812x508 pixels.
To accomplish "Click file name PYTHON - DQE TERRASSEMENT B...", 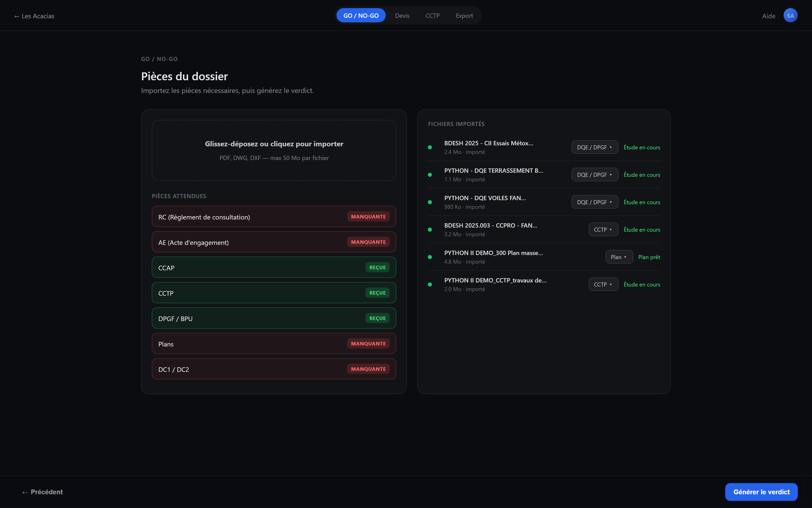I will coord(494,171).
